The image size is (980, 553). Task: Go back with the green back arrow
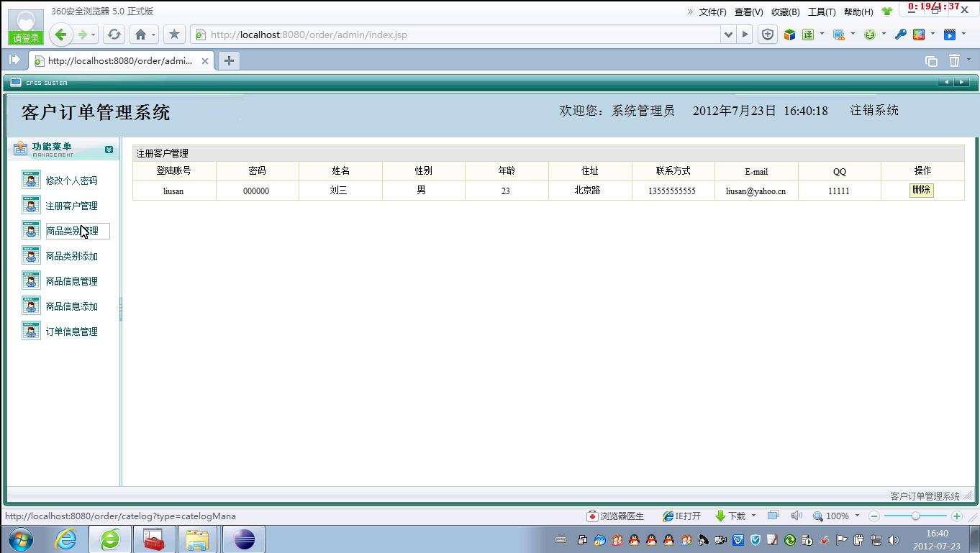pos(61,35)
